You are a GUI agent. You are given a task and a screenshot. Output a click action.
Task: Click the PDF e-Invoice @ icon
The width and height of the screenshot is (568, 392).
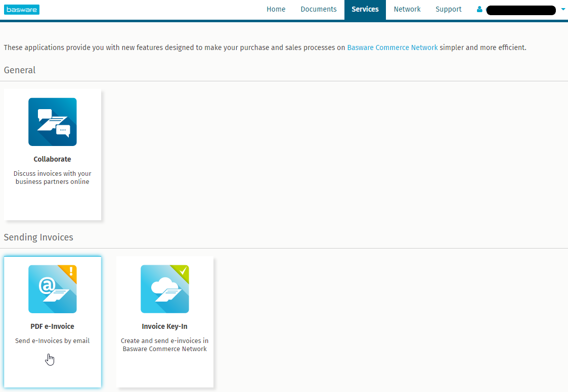coord(52,289)
